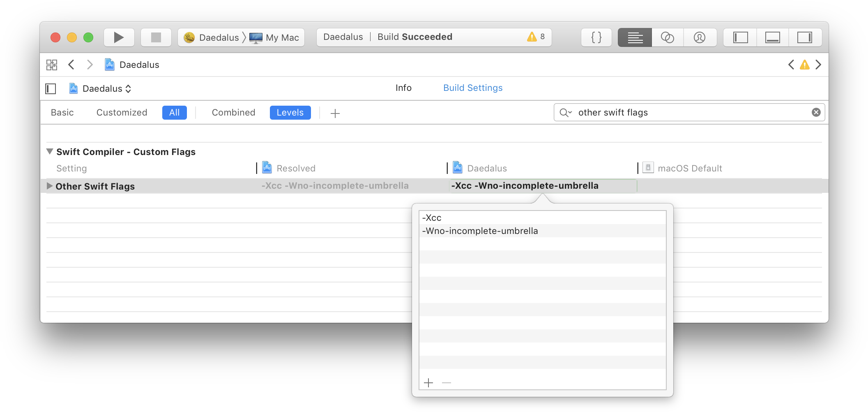Toggle the bottom Debug area icon

(x=773, y=37)
